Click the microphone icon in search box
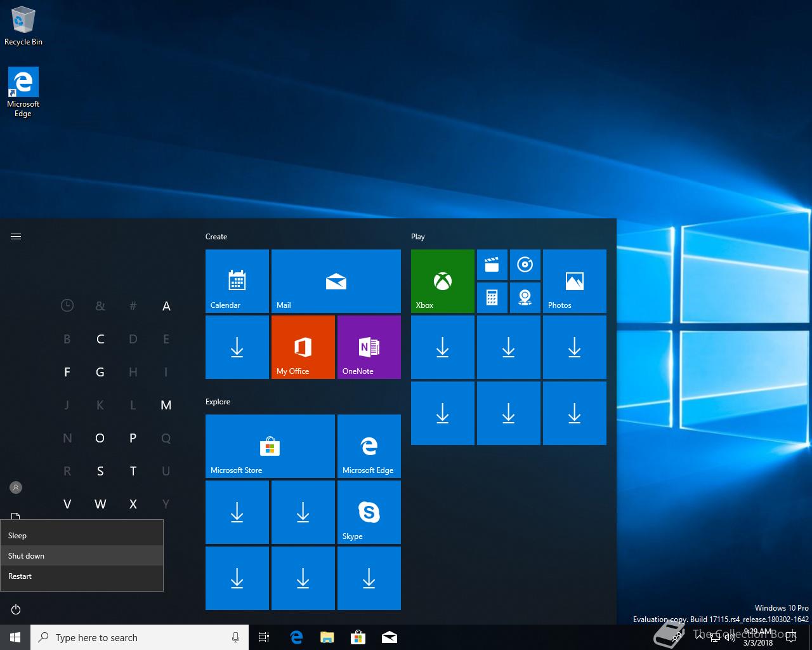Image resolution: width=812 pixels, height=650 pixels. coord(236,637)
